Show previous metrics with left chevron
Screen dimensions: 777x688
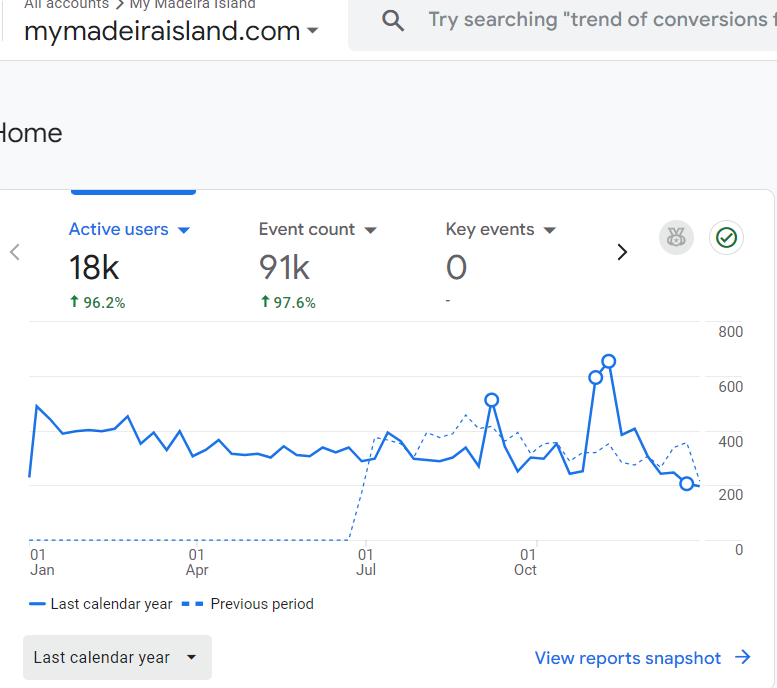click(x=15, y=252)
